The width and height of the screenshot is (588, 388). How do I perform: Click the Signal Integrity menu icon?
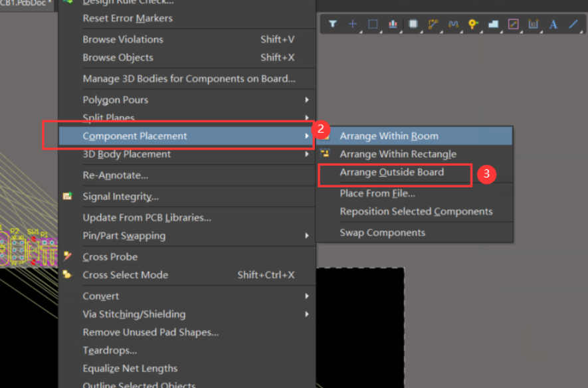(x=68, y=196)
